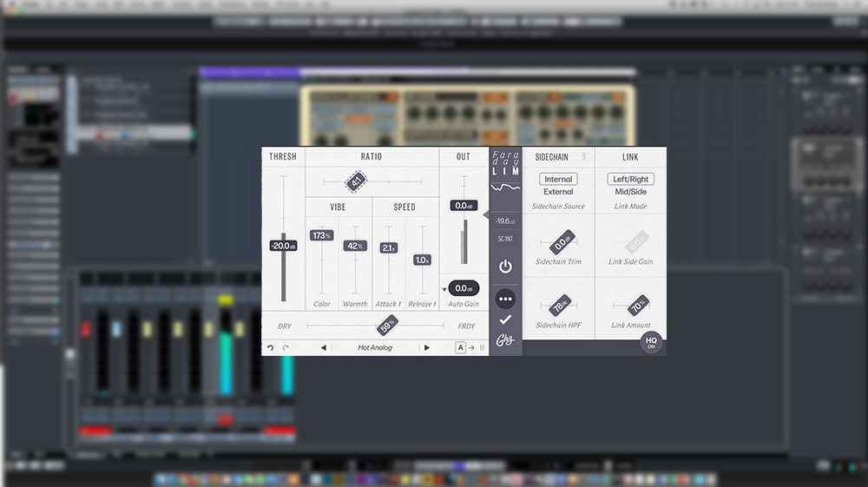Select External sidechain source
This screenshot has width=868, height=487.
pyautogui.click(x=558, y=192)
